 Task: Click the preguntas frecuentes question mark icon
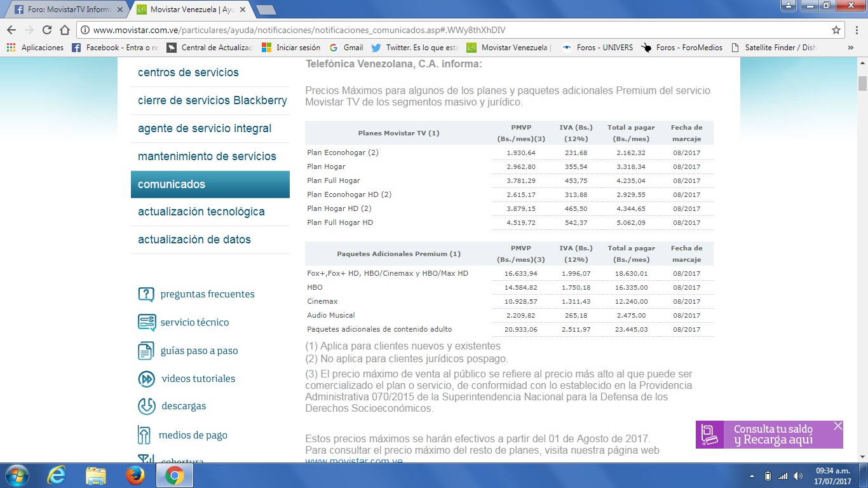(x=146, y=294)
